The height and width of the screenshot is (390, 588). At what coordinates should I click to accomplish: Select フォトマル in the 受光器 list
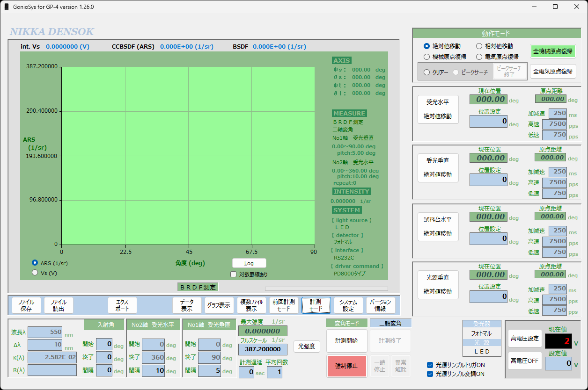(x=481, y=333)
